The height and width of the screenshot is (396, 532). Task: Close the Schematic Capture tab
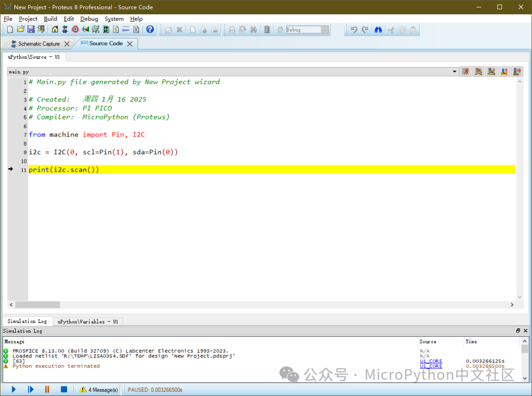click(67, 44)
